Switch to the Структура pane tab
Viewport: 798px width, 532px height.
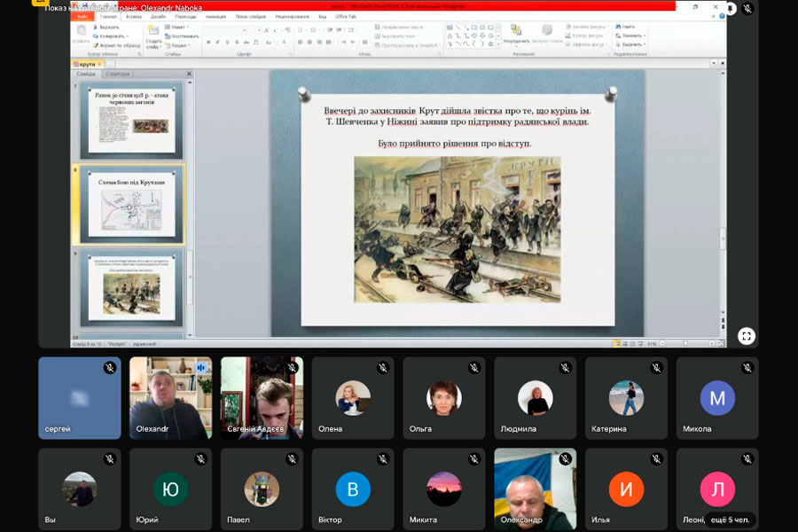tap(117, 74)
